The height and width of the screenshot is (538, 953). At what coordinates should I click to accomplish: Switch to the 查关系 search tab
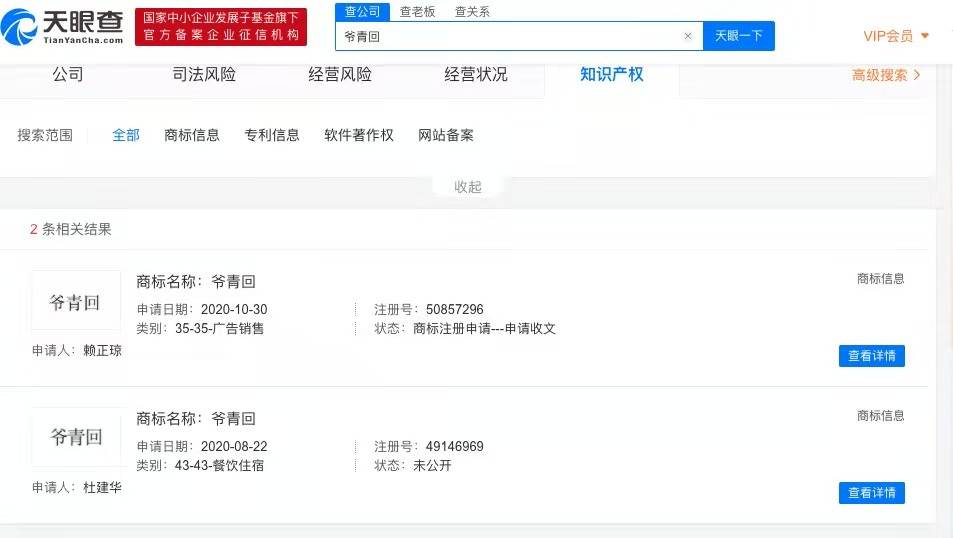coord(472,12)
